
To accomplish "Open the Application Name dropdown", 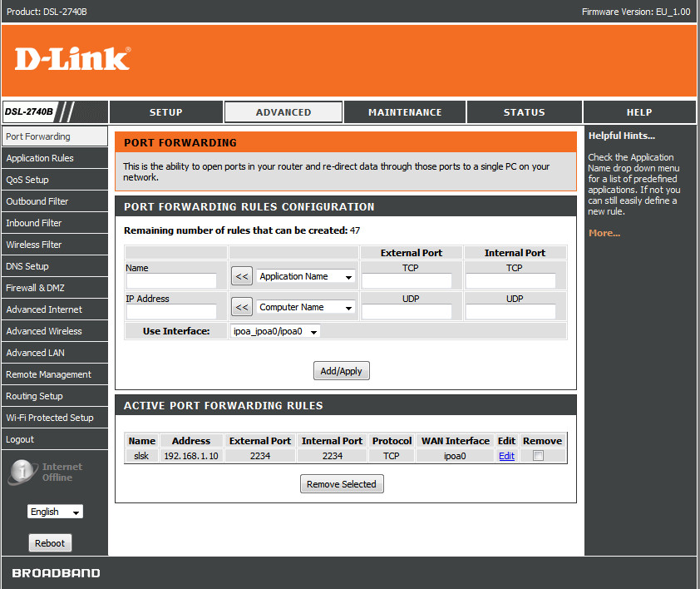I will tap(305, 275).
